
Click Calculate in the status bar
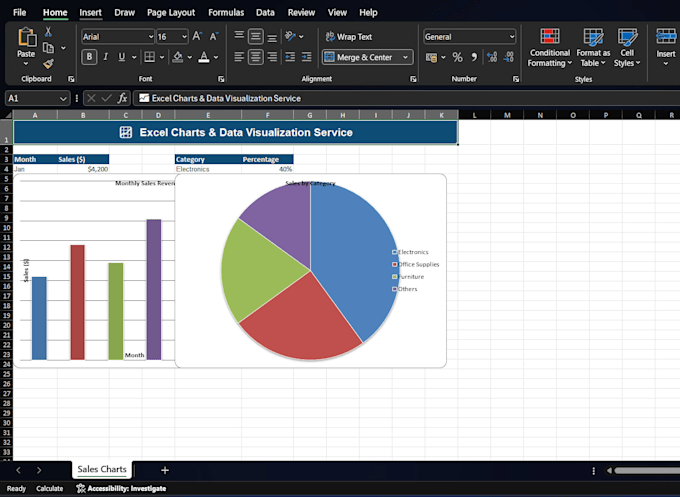[49, 488]
